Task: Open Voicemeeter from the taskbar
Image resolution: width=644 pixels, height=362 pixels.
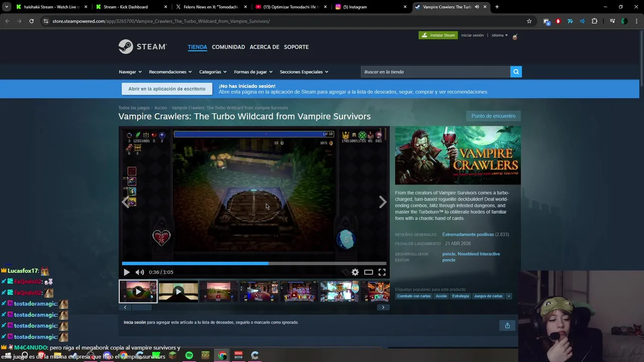Action: pyautogui.click(x=238, y=355)
